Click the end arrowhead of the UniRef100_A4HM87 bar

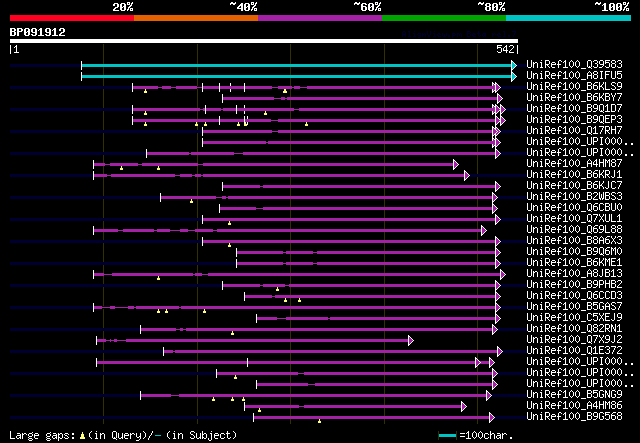coord(456,165)
